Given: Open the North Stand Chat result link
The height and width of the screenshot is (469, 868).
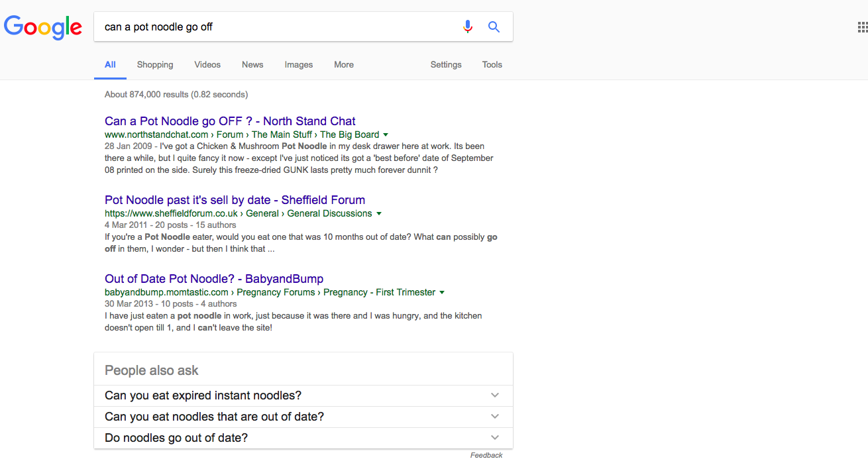Looking at the screenshot, I should click(230, 121).
